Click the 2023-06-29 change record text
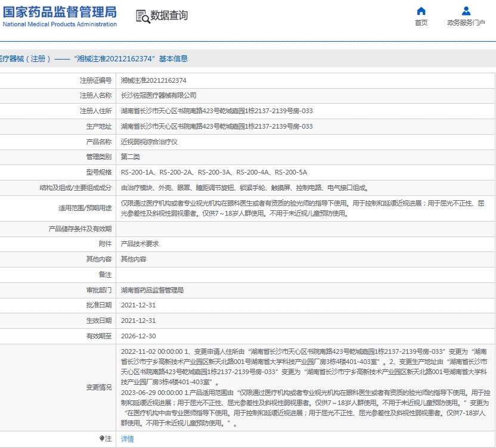Screen dimensions: 496x448 (305, 408)
